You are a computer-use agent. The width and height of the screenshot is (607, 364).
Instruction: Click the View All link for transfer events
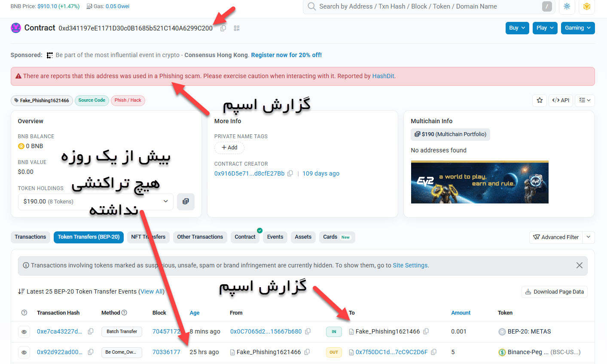point(151,291)
